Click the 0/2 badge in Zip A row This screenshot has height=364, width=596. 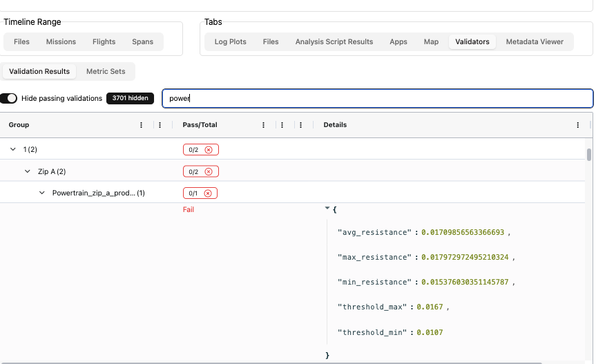pyautogui.click(x=201, y=172)
